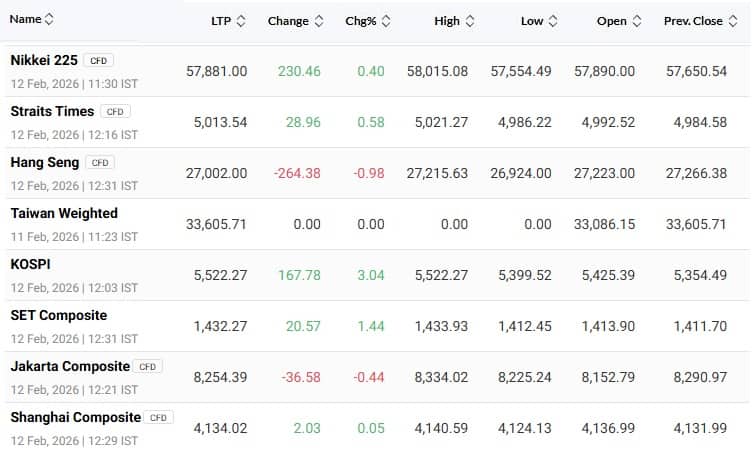Select Shanghai Composite LTP 4,134.02
The width and height of the screenshot is (753, 459).
point(220,428)
